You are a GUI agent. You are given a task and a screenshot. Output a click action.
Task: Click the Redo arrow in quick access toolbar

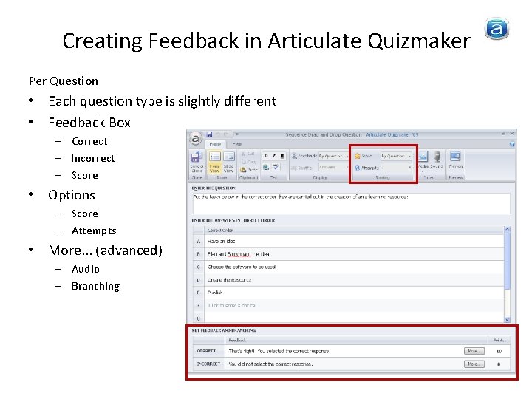tap(226, 134)
